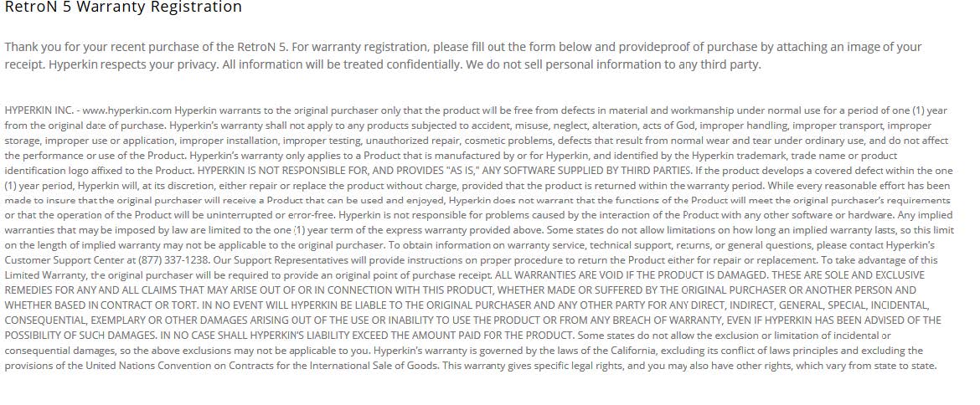Click the RetroN 5 Warranty Registration heading

click(123, 8)
